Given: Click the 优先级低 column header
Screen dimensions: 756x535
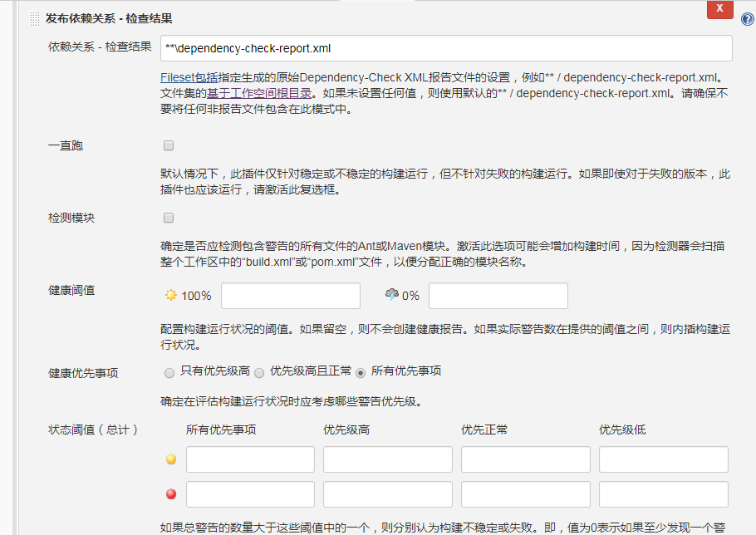Looking at the screenshot, I should coord(622,430).
